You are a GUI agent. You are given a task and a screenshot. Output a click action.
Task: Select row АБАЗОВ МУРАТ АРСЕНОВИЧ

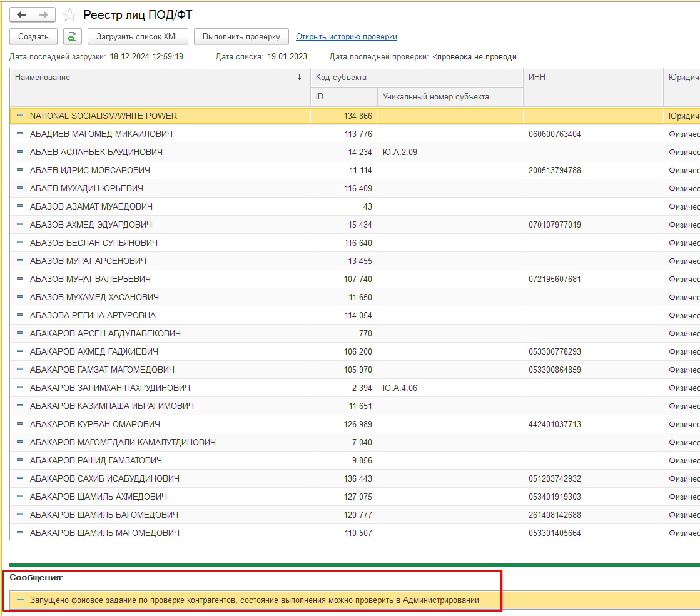click(x=355, y=261)
